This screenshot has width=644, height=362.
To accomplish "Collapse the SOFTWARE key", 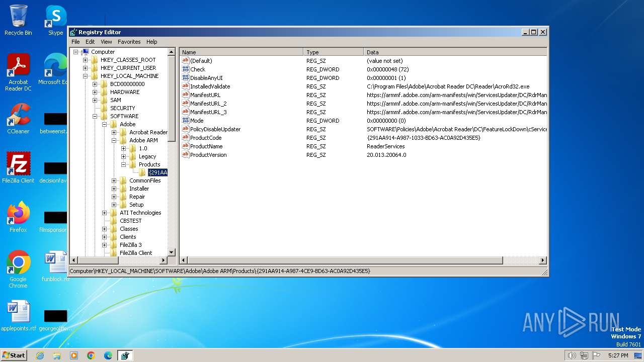I will click(x=95, y=116).
